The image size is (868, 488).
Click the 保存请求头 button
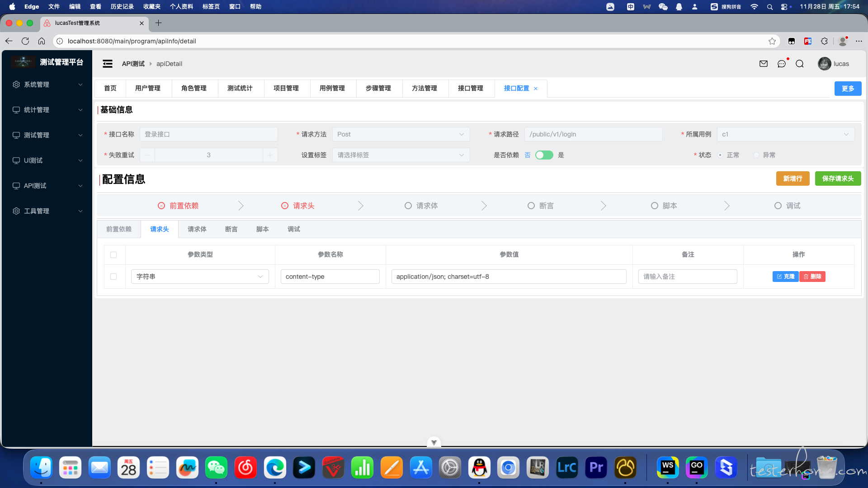(x=838, y=178)
